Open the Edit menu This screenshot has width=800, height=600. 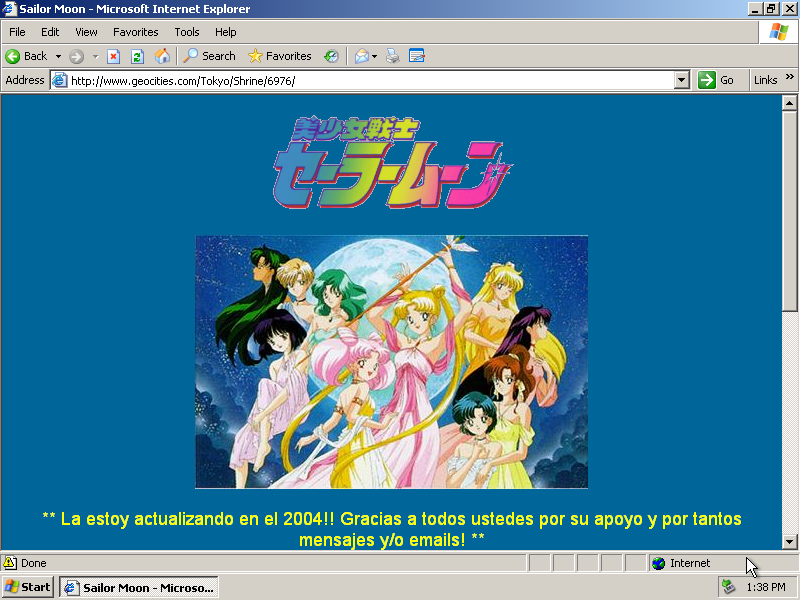point(50,32)
